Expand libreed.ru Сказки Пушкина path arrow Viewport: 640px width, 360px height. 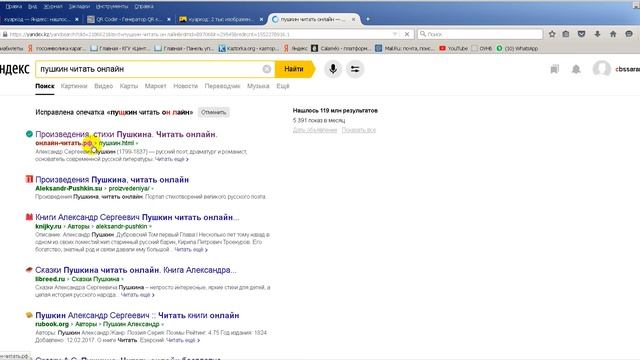(x=122, y=280)
